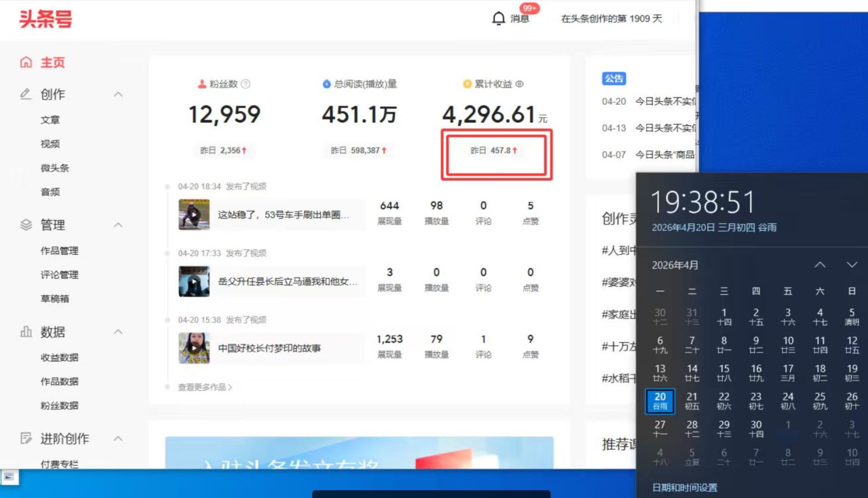Open 粉丝数据 in the sidebar
The image size is (868, 498).
click(x=59, y=406)
